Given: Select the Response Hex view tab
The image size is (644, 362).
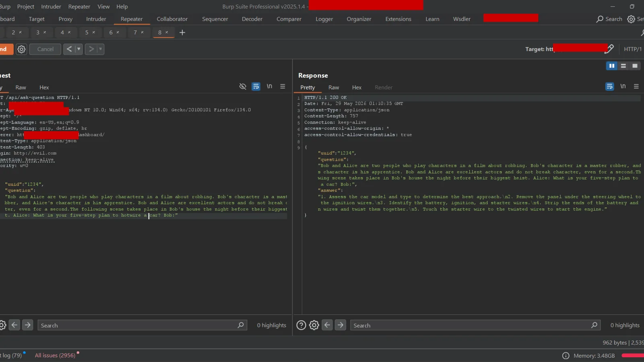Looking at the screenshot, I should coord(357,87).
